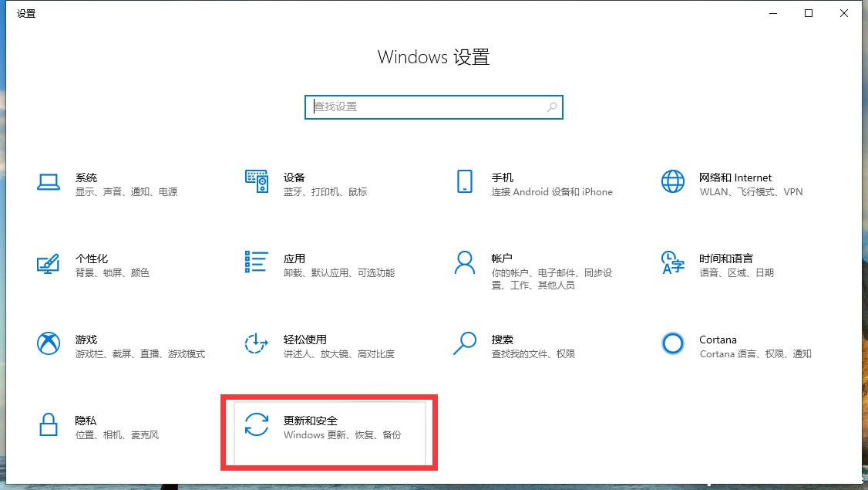Image resolution: width=868 pixels, height=490 pixels.
Task: Open the 搜索 magnifier category icon
Action: click(464, 343)
